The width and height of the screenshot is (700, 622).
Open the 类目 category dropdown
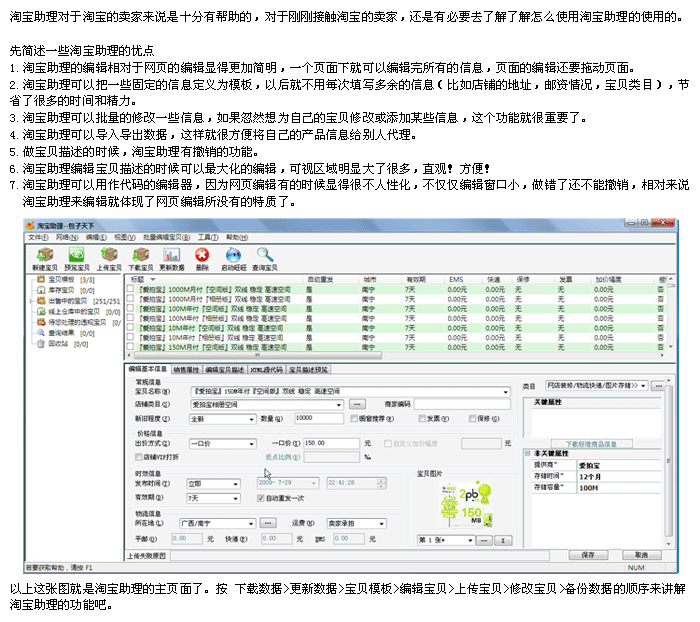(x=596, y=385)
